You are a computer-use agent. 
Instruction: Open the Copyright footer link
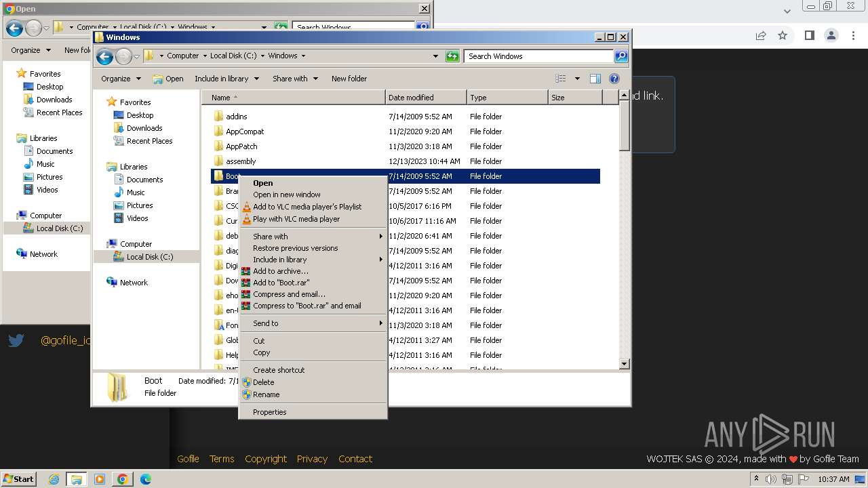pyautogui.click(x=266, y=459)
